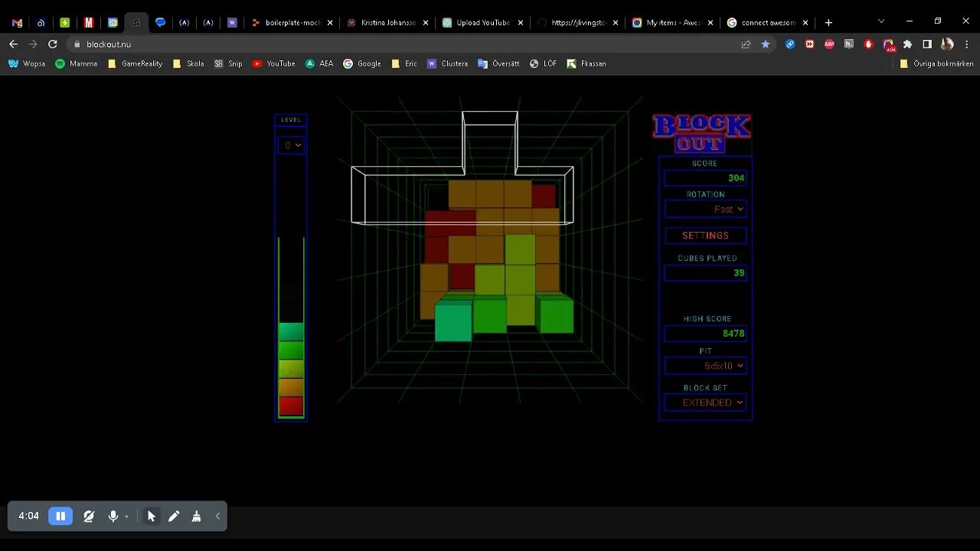
Task: Open the blue link extension icon
Action: click(x=790, y=44)
